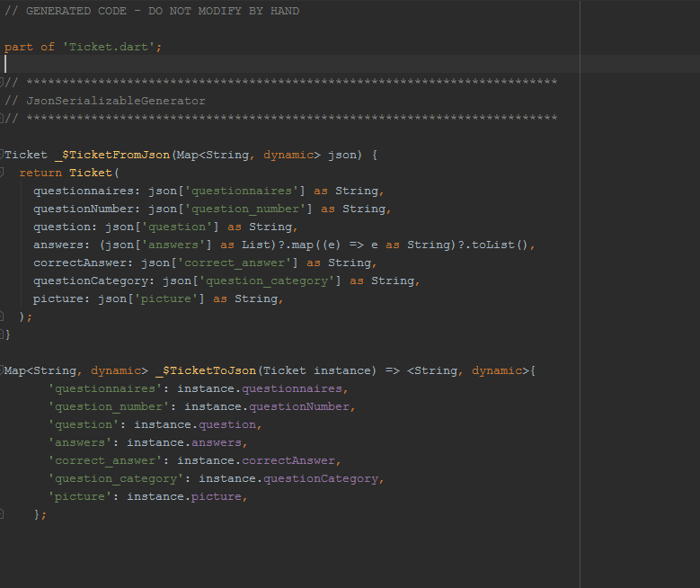Click the _$TicketToJson function name

(x=206, y=370)
